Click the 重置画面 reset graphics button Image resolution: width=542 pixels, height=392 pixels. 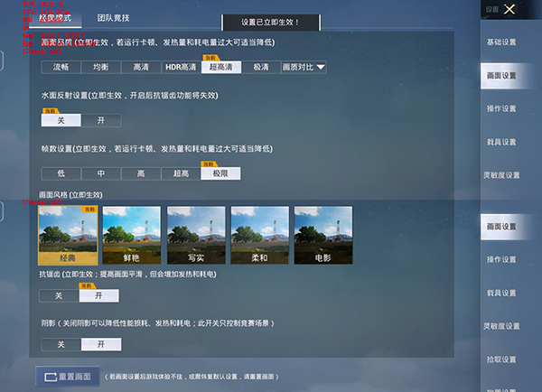click(67, 376)
